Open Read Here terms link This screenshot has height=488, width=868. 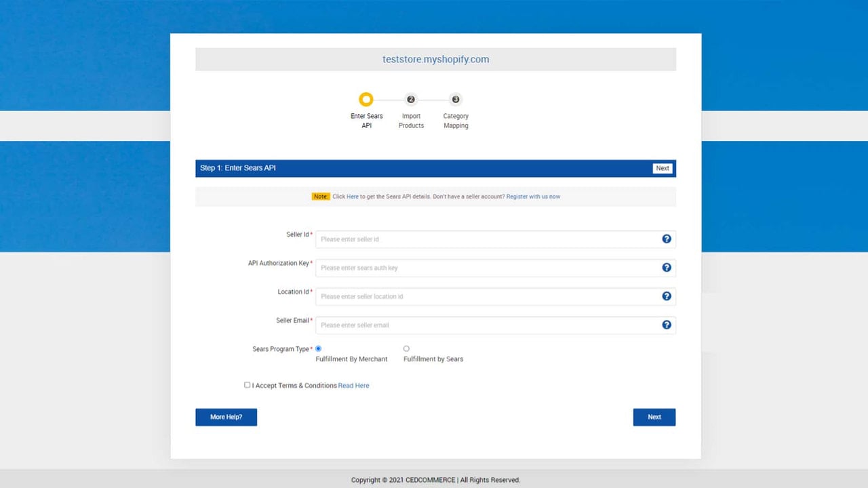pyautogui.click(x=354, y=386)
